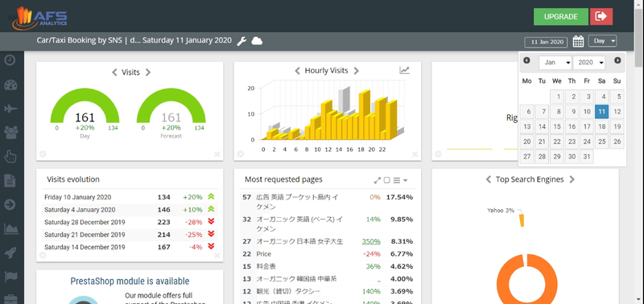Image resolution: width=644 pixels, height=304 pixels.
Task: Click the 11 Jan 2020 date field
Action: click(x=546, y=43)
